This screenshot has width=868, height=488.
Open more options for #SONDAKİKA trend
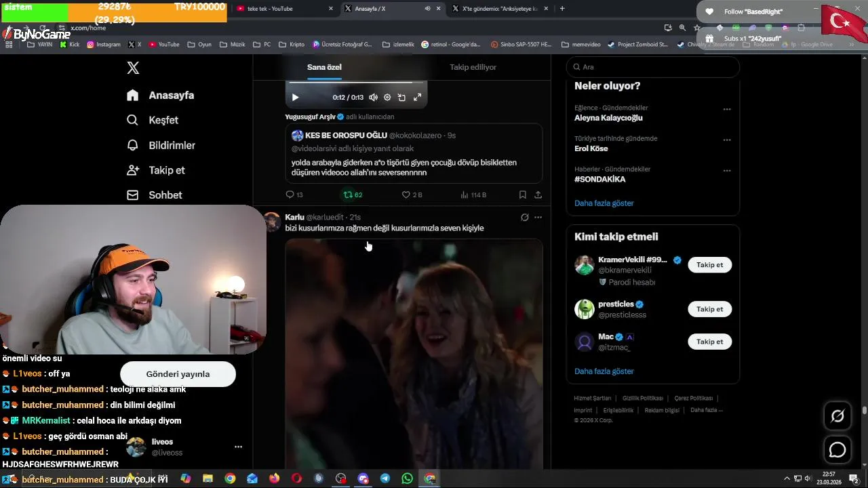pyautogui.click(x=727, y=171)
